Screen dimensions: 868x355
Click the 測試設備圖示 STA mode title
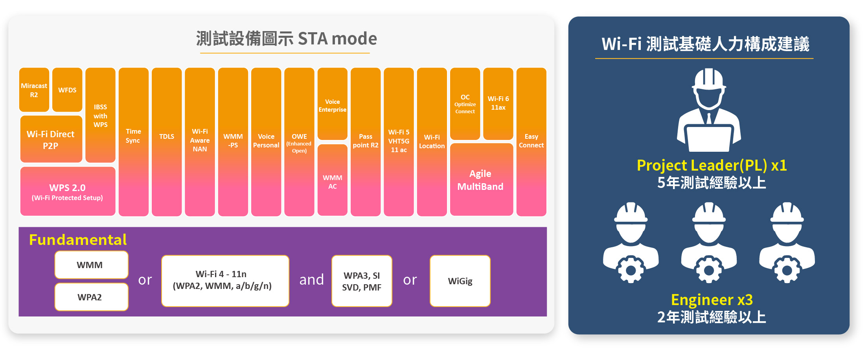(286, 39)
